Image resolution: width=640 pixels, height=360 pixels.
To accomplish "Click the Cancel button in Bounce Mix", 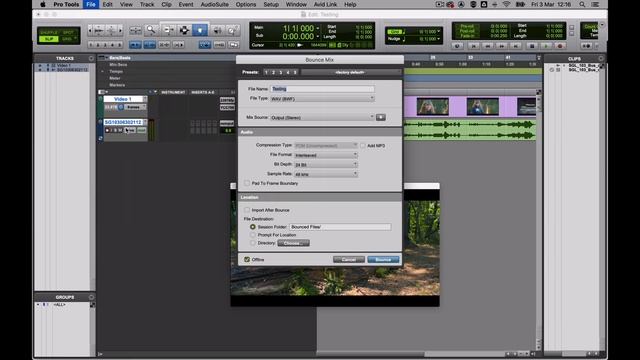I will click(349, 260).
